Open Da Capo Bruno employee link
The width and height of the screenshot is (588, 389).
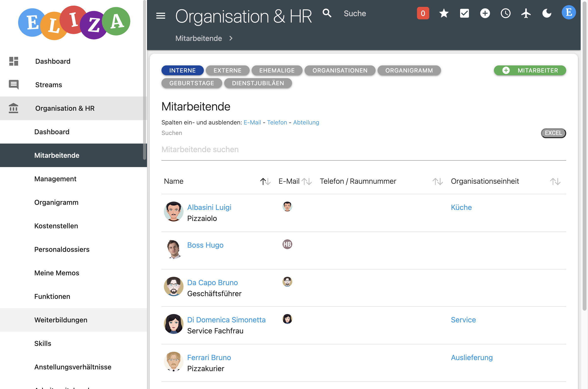(x=212, y=283)
